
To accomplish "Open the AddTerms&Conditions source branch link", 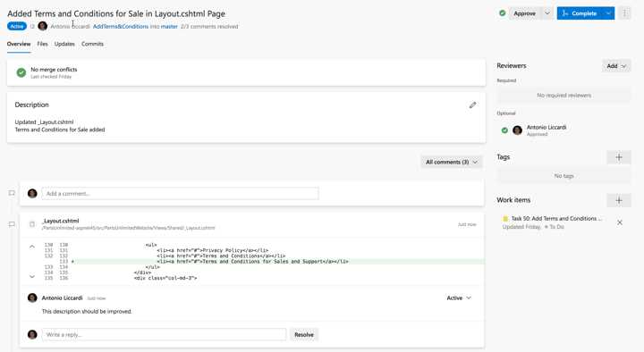I will pyautogui.click(x=121, y=26).
